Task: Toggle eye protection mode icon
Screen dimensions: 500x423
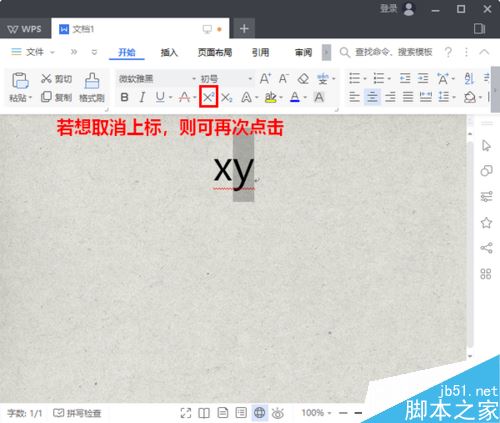Action: [278, 413]
